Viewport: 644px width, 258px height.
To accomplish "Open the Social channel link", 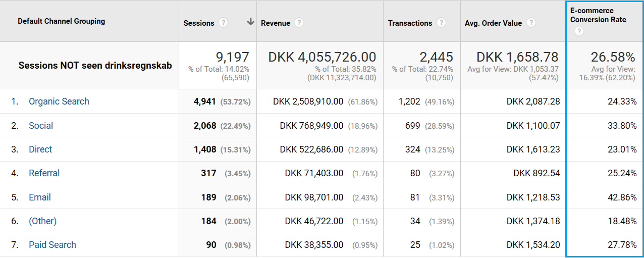I will (41, 126).
